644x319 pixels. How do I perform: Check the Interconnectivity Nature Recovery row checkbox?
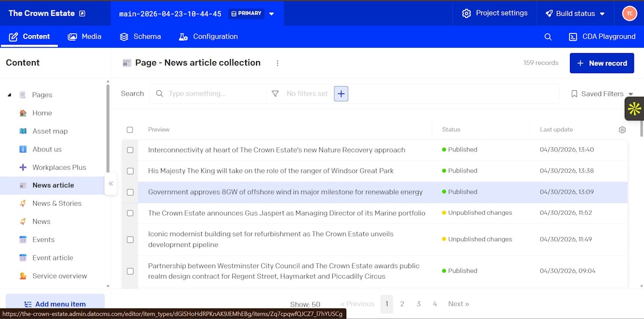click(130, 150)
